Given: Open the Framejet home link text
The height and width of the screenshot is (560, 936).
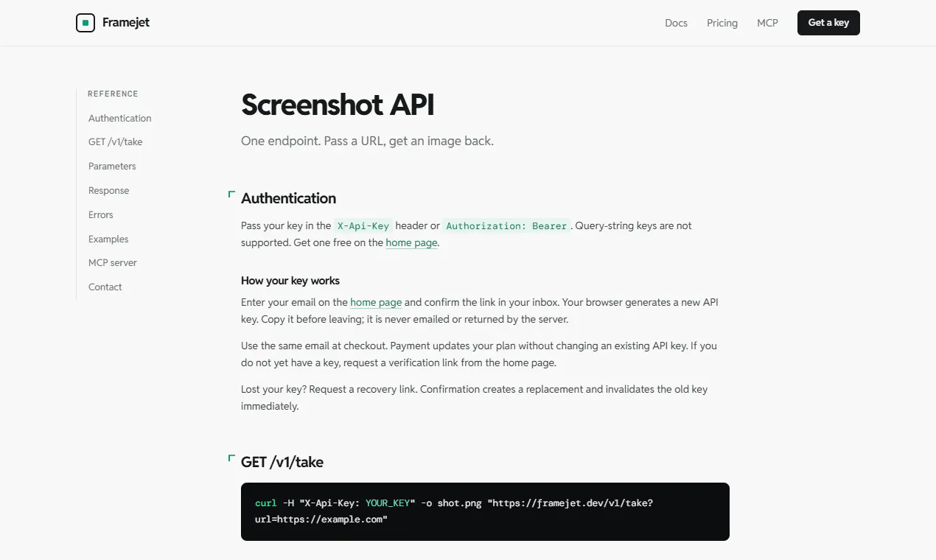Looking at the screenshot, I should (x=126, y=23).
